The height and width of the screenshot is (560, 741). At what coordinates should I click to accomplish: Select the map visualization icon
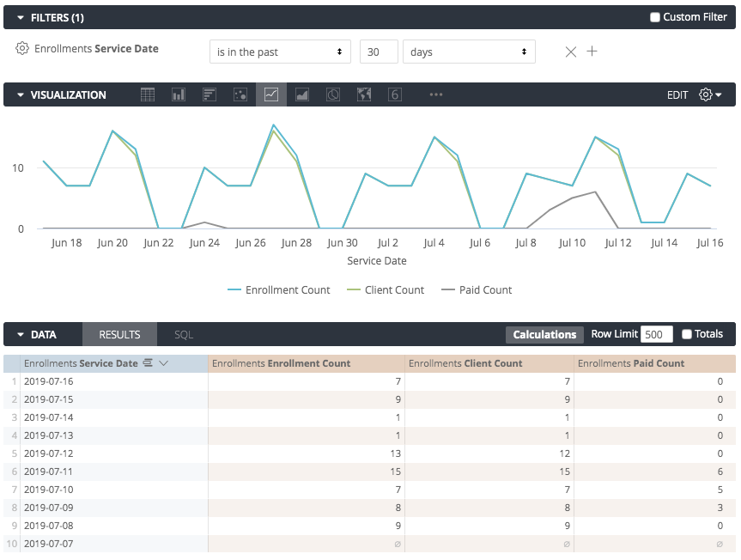point(364,95)
